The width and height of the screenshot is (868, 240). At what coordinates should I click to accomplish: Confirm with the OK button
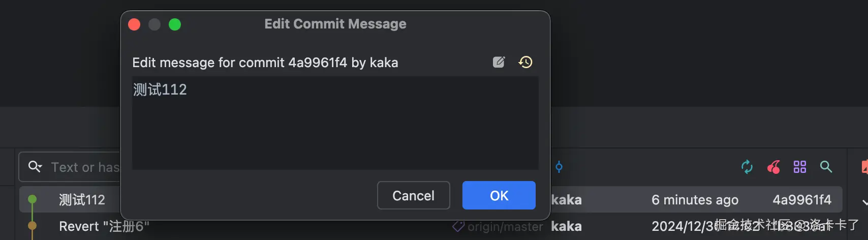tap(499, 196)
